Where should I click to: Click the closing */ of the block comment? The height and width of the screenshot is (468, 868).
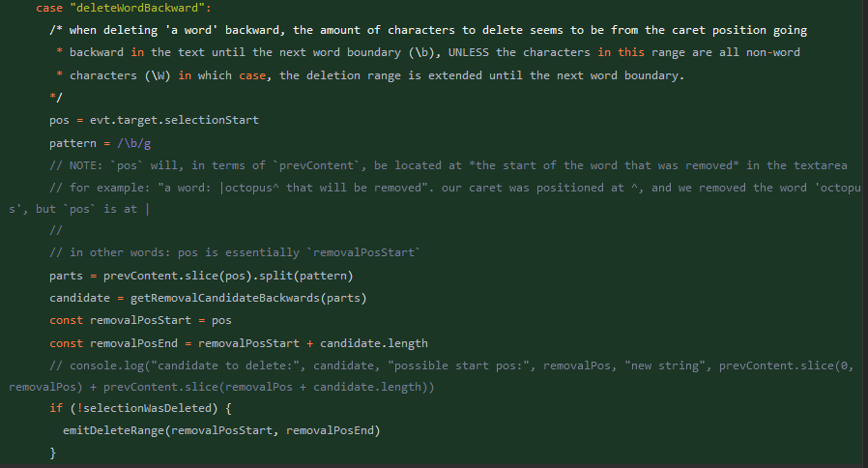pyautogui.click(x=55, y=97)
